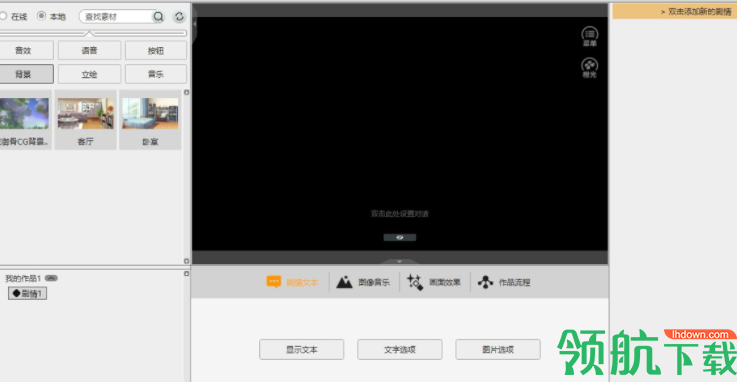Click the refresh assets icon
The width and height of the screenshot is (737, 382).
[179, 16]
